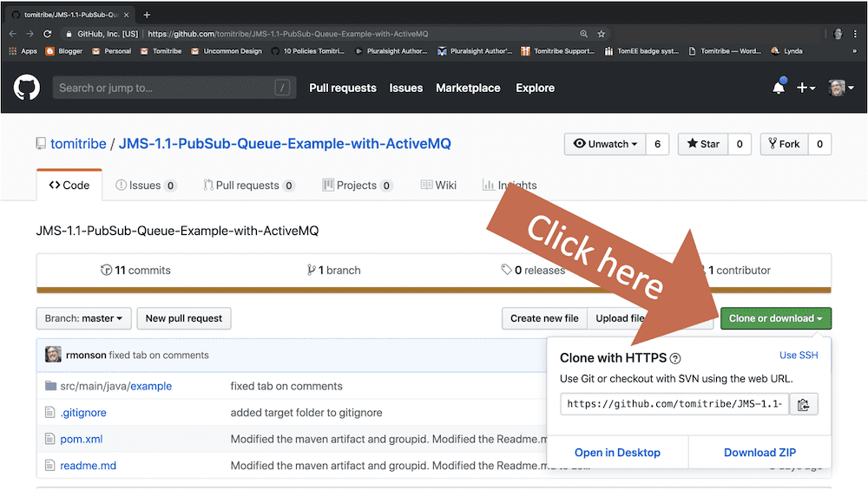Open Pull requests in top navigation
The image size is (868, 503).
click(343, 88)
